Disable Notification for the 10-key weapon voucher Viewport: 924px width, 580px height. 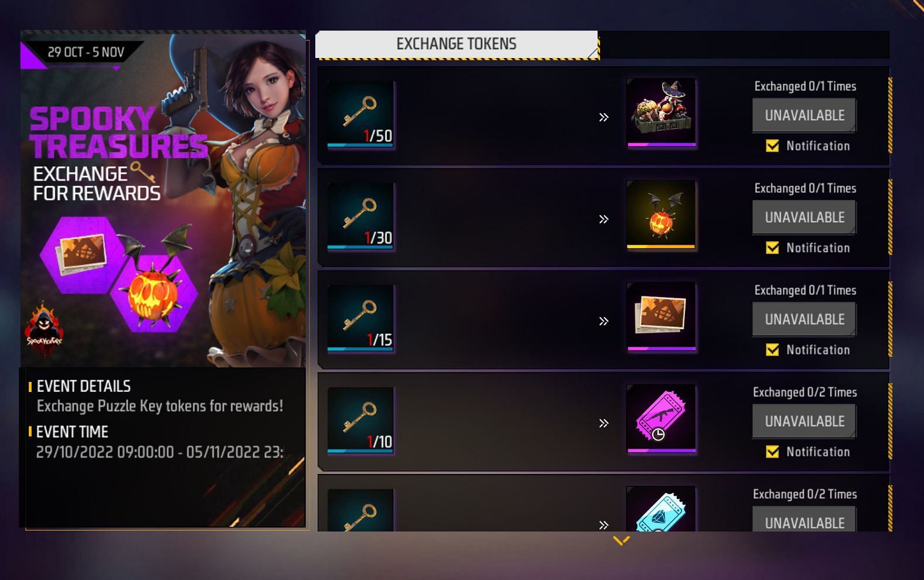[772, 452]
